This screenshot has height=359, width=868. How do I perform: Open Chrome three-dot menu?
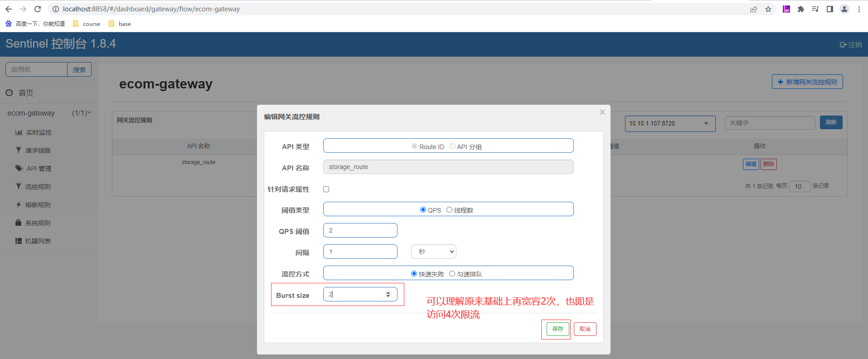coord(859,9)
